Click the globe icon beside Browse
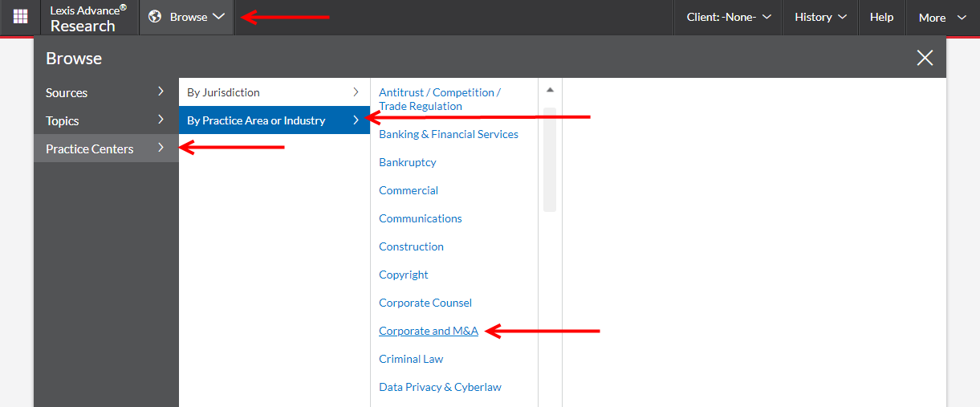This screenshot has height=407, width=980. pyautogui.click(x=155, y=17)
